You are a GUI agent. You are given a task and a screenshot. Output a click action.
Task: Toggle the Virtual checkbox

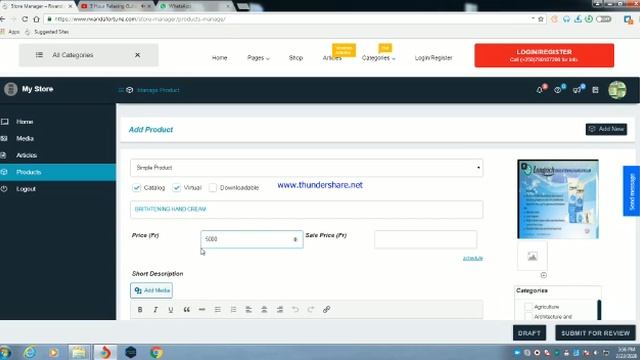pos(176,188)
